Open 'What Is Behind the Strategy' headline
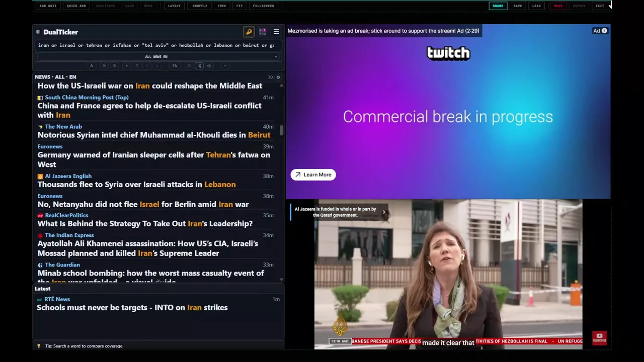Image resolution: width=644 pixels, height=362 pixels. [145, 224]
